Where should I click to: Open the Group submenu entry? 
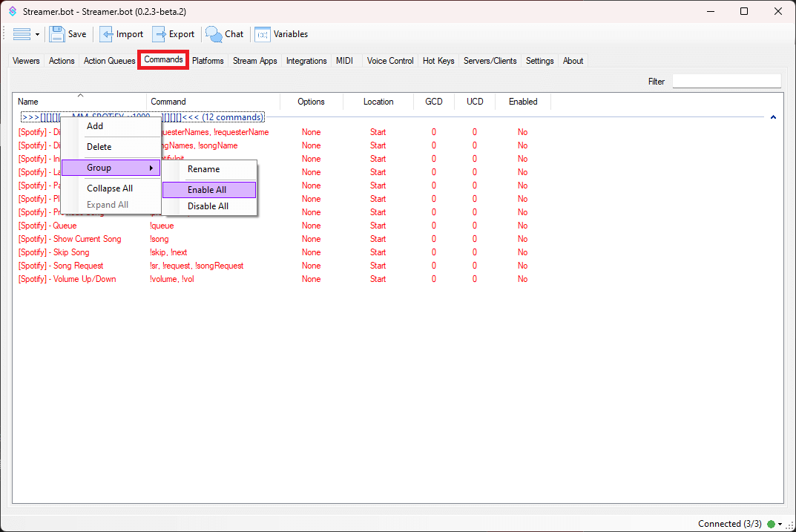pos(111,168)
